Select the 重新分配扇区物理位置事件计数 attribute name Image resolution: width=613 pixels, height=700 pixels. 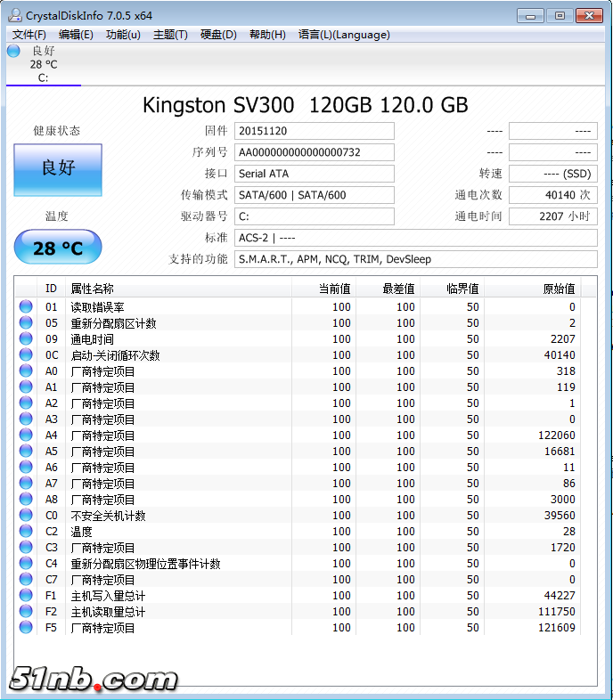[x=145, y=564]
